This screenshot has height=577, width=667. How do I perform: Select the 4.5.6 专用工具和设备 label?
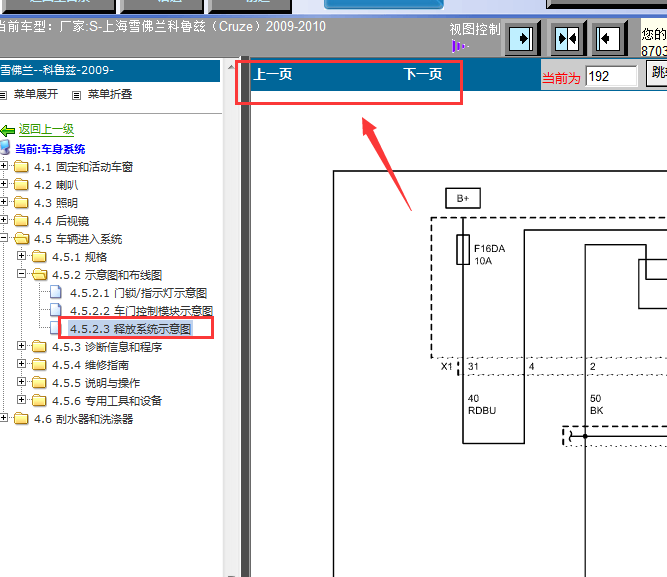point(107,401)
